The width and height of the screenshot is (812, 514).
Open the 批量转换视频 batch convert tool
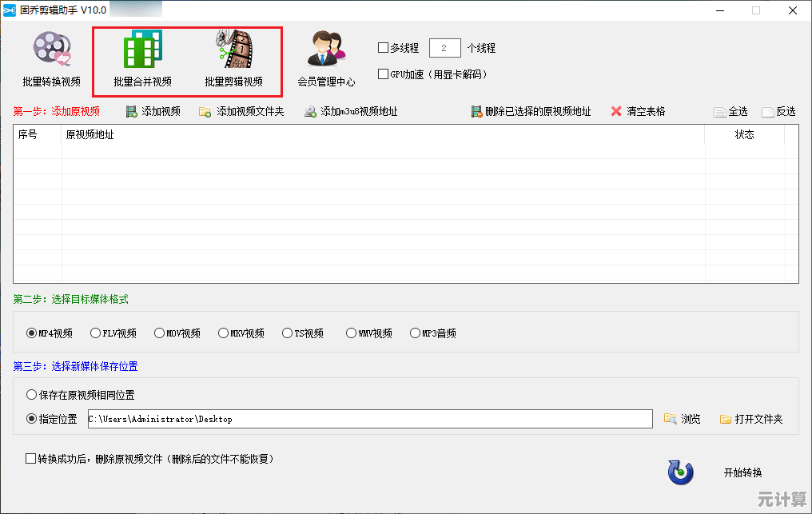coord(52,58)
